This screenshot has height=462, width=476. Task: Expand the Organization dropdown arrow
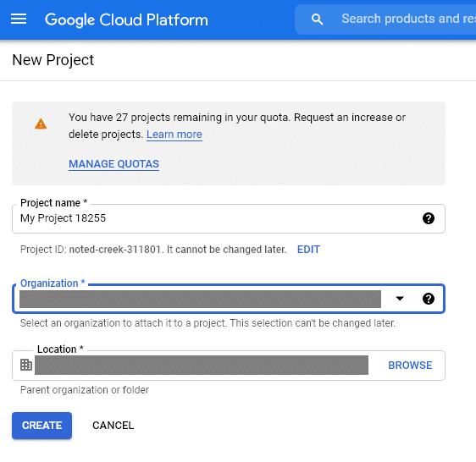[400, 299]
